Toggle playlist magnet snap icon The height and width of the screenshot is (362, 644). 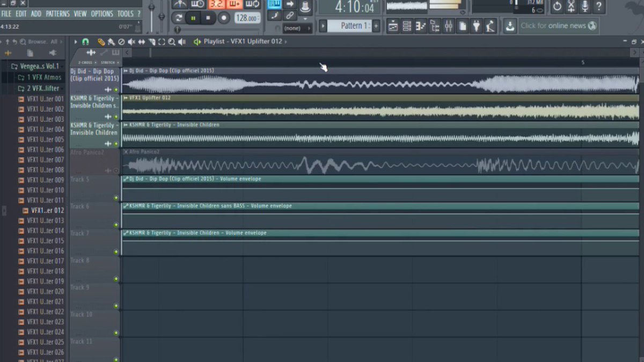(85, 42)
